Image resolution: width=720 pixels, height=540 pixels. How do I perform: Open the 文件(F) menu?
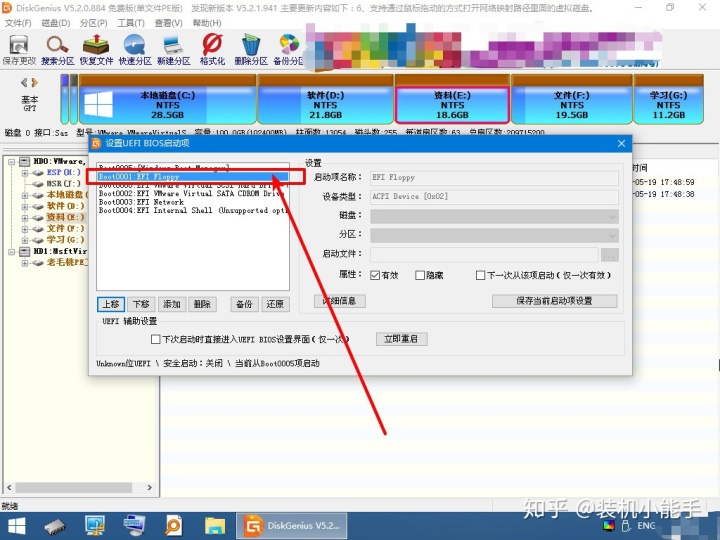pos(18,23)
